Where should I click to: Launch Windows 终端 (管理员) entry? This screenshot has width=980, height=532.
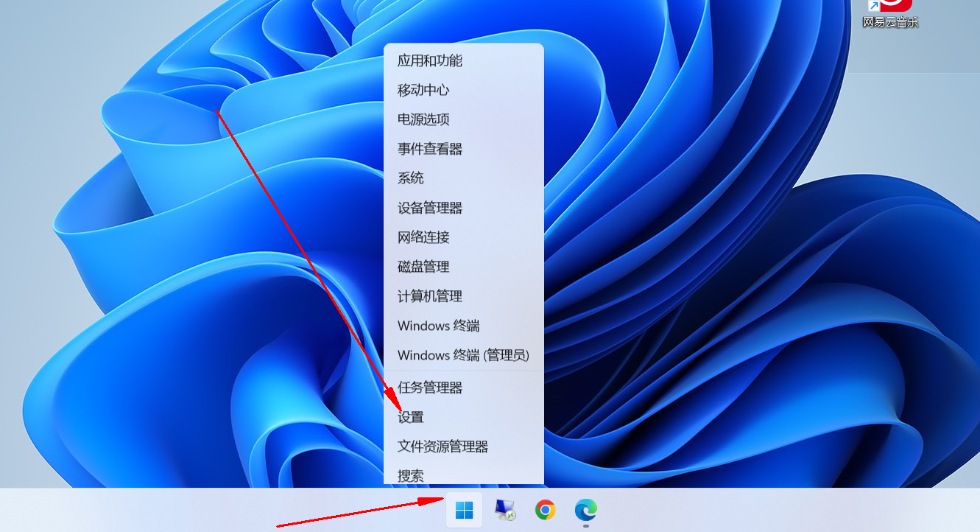click(x=464, y=355)
